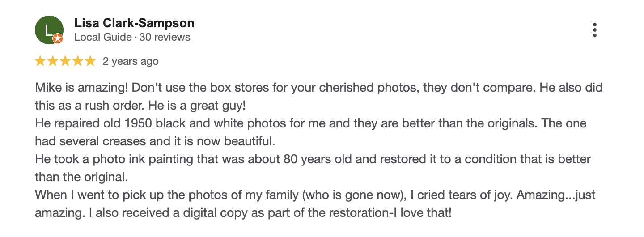Viewport: 644px width, 237px height.
Task: Click the 'Local Guide' label
Action: coord(103,37)
